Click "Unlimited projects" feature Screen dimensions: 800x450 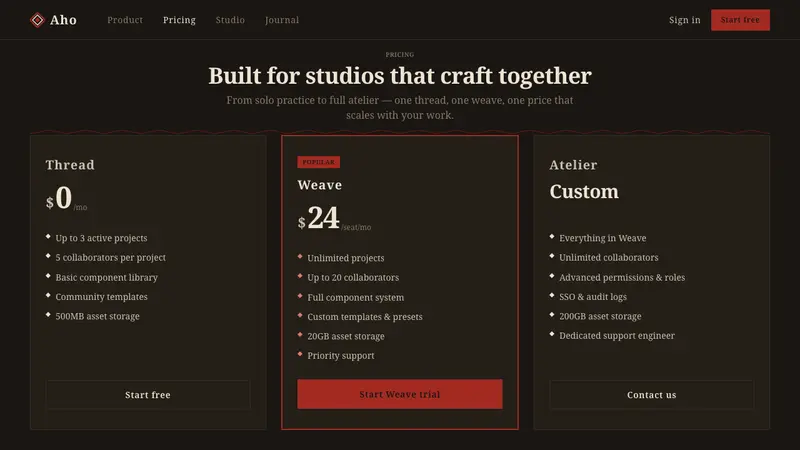pyautogui.click(x=345, y=258)
